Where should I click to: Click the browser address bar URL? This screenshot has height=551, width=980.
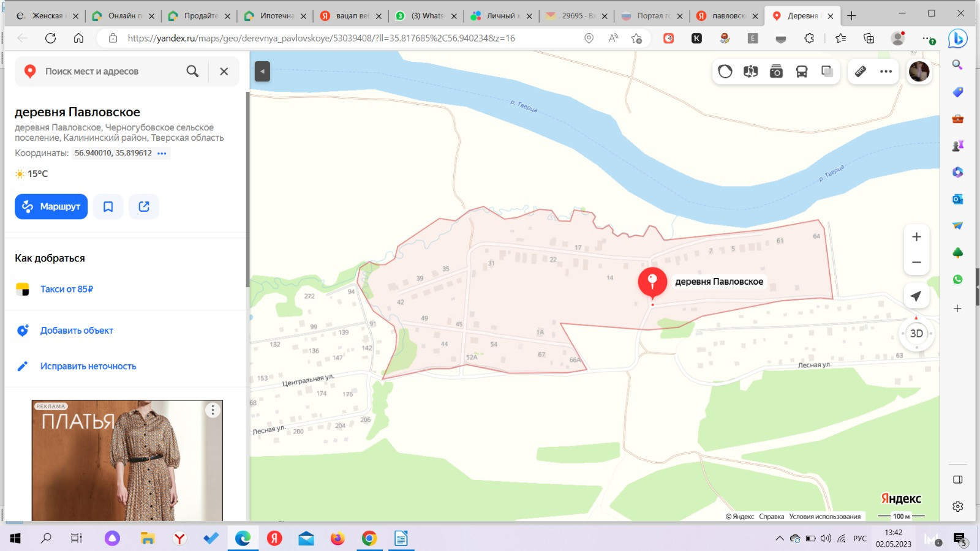[x=321, y=38]
